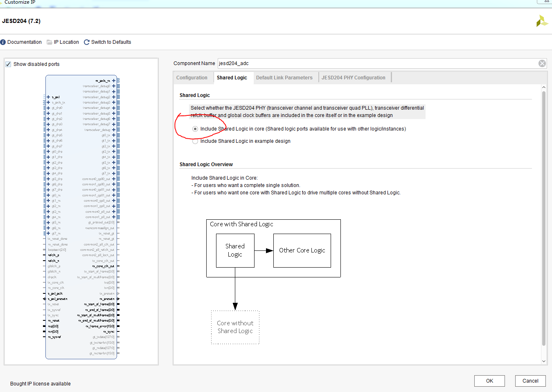Uncheck Show disabled ports checkbox
This screenshot has height=392, width=552.
coord(8,64)
